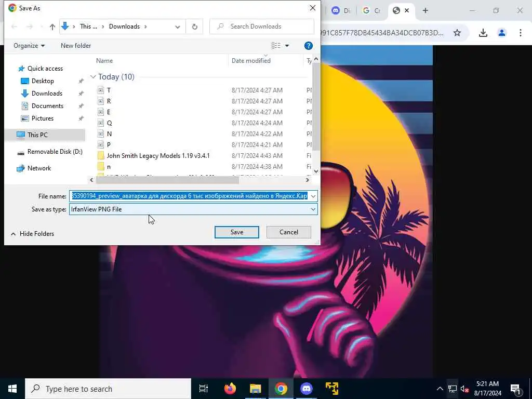Refresh the Downloads folder listing
Screen dimensions: 532x399
point(194,26)
